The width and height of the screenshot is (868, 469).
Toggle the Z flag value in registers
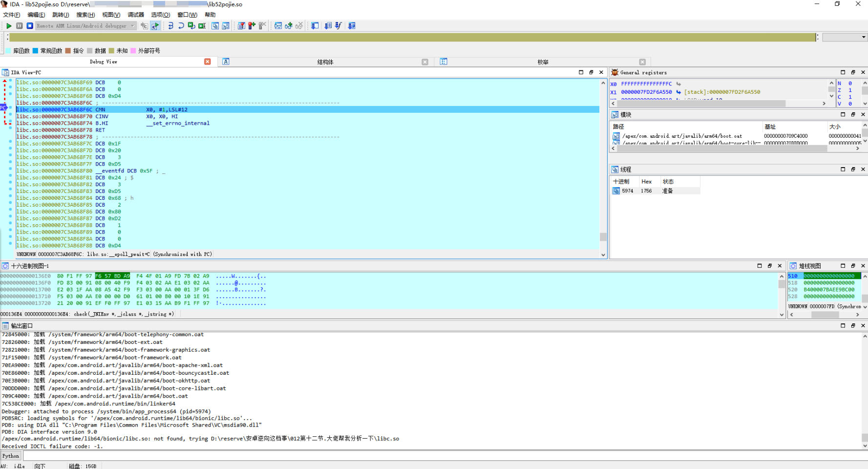tap(850, 90)
